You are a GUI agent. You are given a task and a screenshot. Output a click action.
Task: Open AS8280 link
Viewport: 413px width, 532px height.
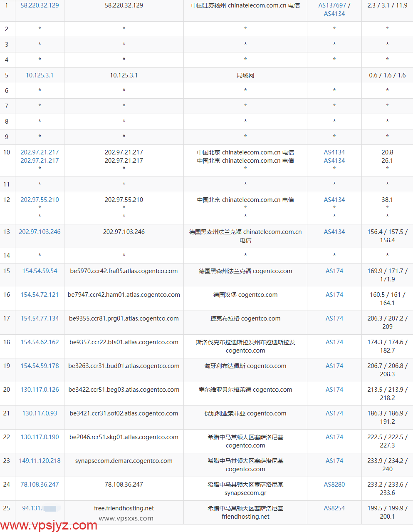[x=334, y=485]
